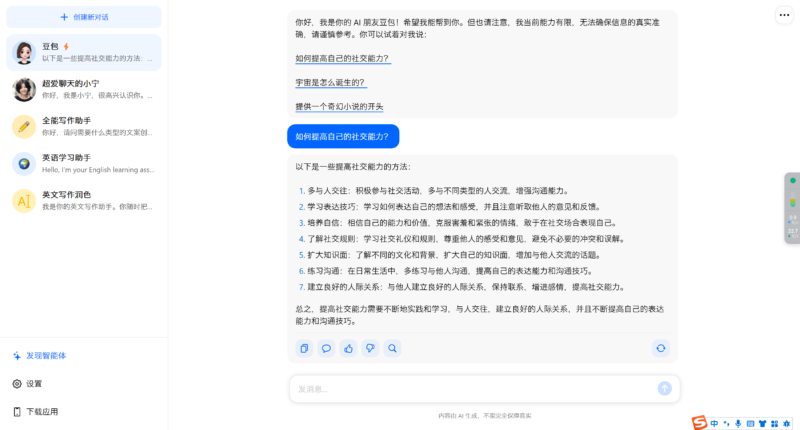
Task: Regenerate the response with the refresh icon
Action: (661, 348)
